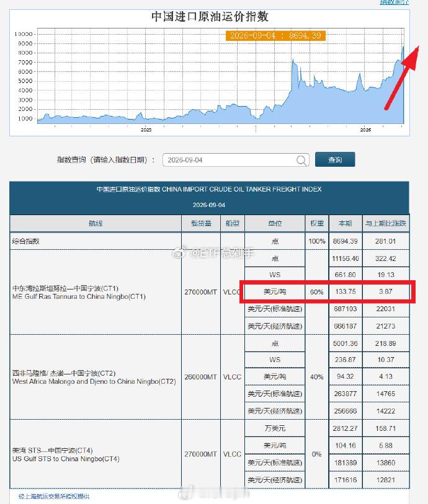This screenshot has height=504, width=428.
Task: Click the 载货量 column header
Action: pyautogui.click(x=201, y=223)
